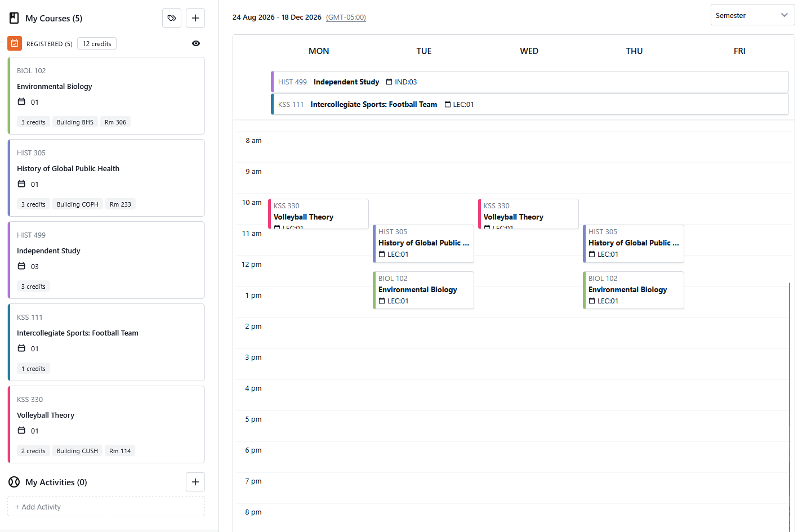Click the orange Registered calendar icon
Screen dimensions: 798x532
coord(15,43)
